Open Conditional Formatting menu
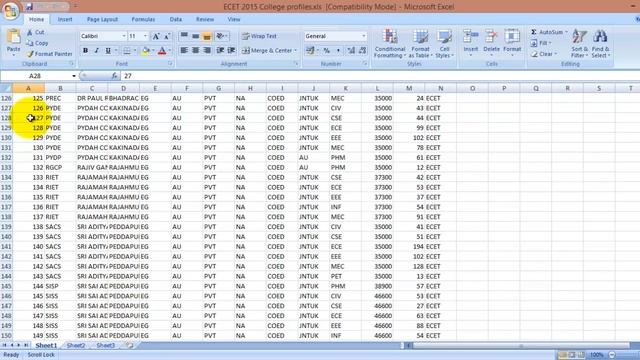Viewport: 640px width, 360px height. (x=389, y=44)
